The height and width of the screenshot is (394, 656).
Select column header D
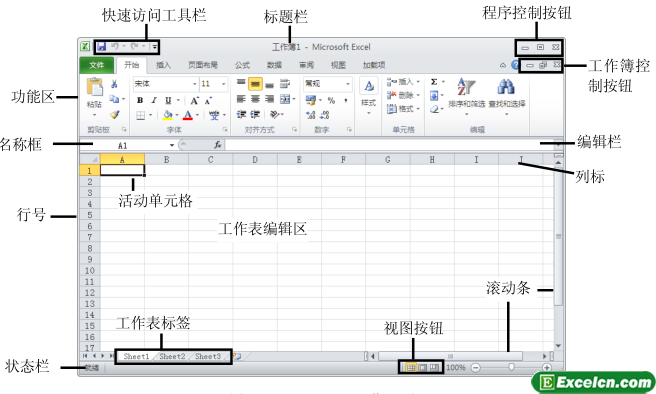coord(255,159)
